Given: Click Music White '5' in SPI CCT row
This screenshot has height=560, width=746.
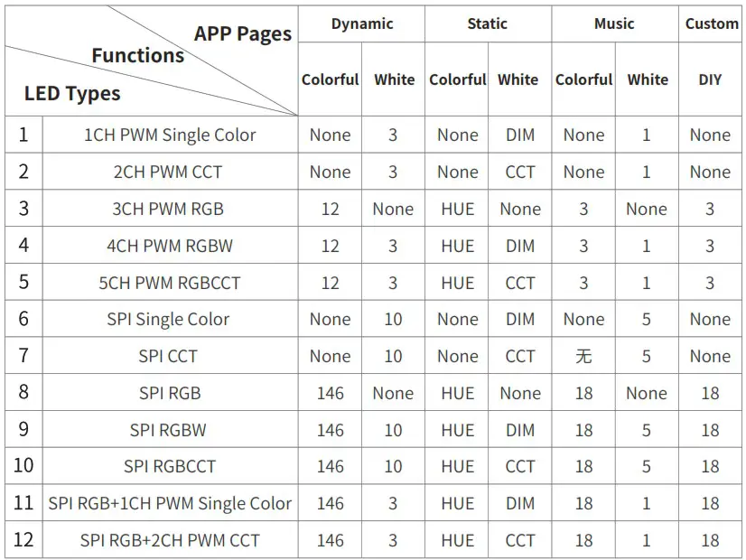Looking at the screenshot, I should point(646,357).
